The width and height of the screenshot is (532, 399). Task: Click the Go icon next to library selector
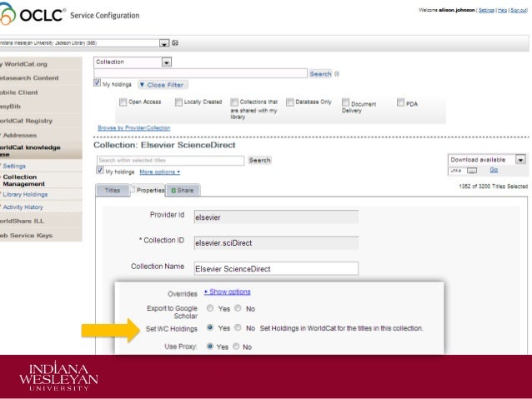point(175,42)
